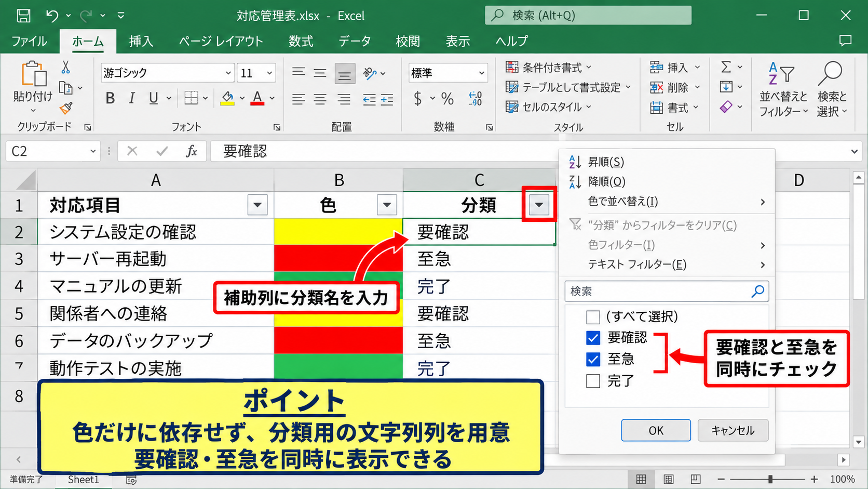Click the zoom in plus icon
The image size is (868, 489).
[x=815, y=479]
